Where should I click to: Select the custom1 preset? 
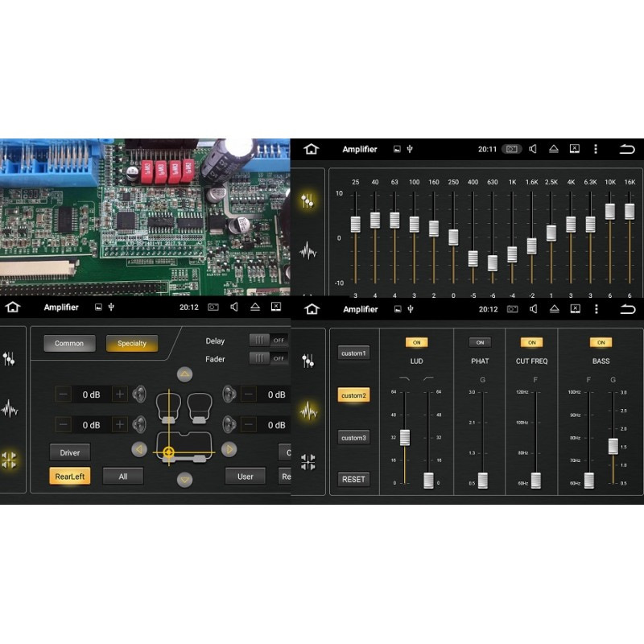(x=353, y=353)
